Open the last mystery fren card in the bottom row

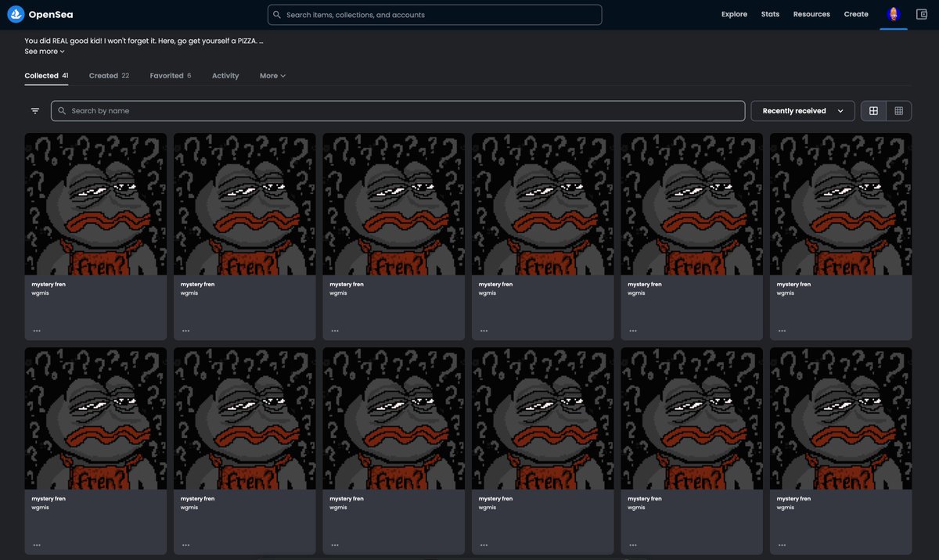coord(840,451)
